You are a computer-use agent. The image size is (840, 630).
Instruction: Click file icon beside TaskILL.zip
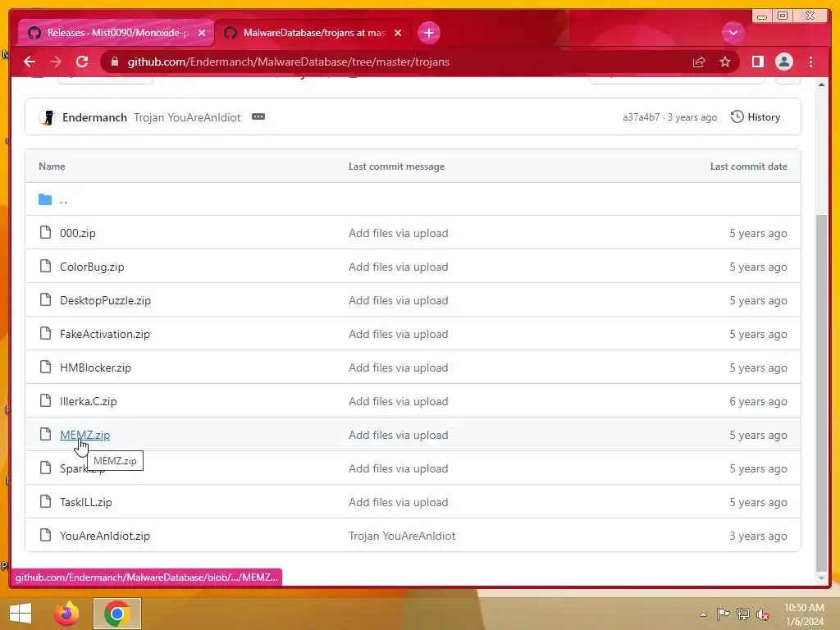pos(46,501)
